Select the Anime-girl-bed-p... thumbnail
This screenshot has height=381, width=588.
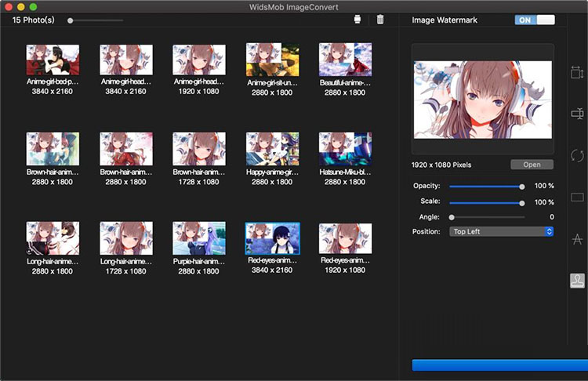coord(53,60)
